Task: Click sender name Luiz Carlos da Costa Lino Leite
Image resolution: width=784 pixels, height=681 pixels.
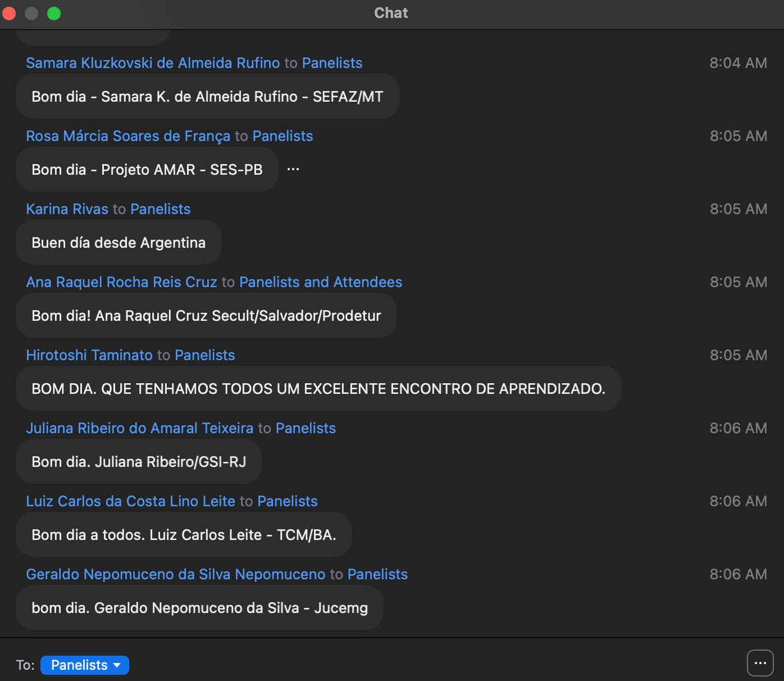Action: [x=131, y=501]
